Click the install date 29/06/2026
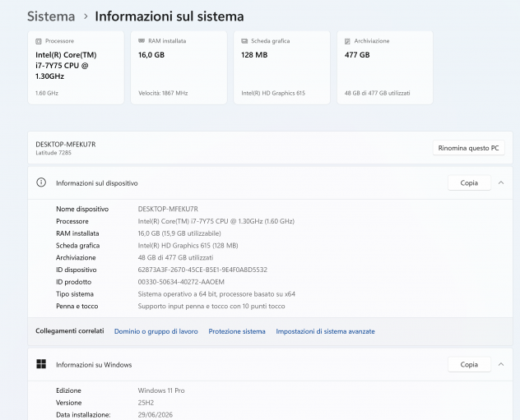Image resolution: width=520 pixels, height=420 pixels. click(x=156, y=415)
